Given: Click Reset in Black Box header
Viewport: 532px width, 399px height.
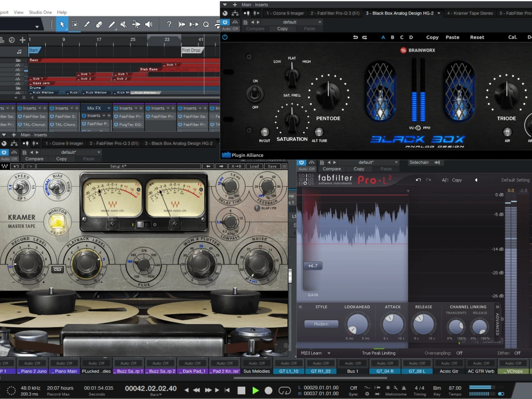Looking at the screenshot, I should point(477,37).
